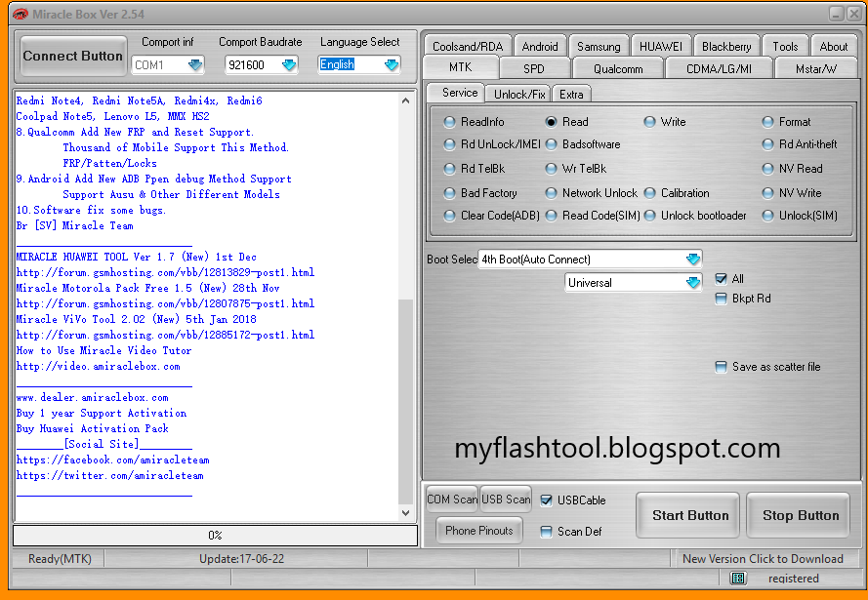Select the Read radio option
Screen dimensions: 868x600
567,122
